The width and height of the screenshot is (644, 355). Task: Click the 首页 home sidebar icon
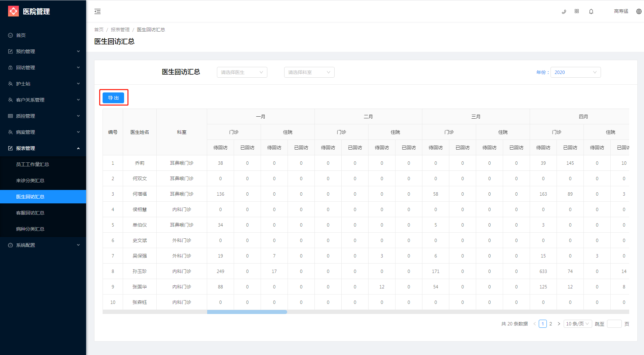[10, 35]
